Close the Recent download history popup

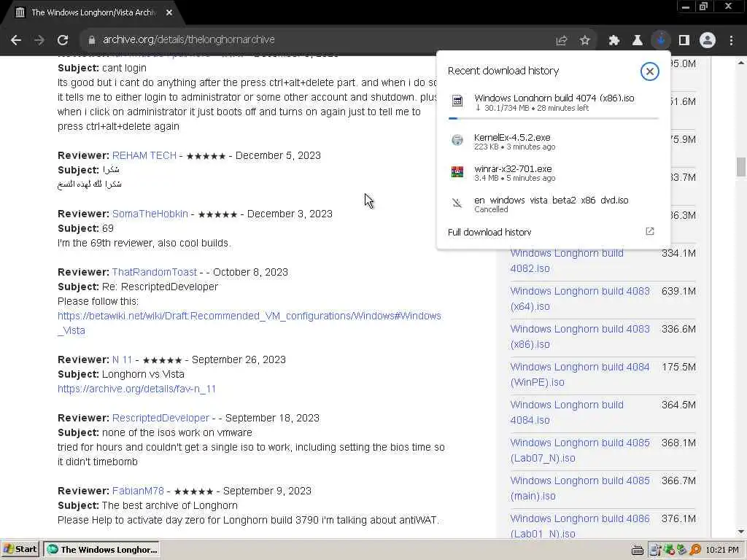point(649,71)
